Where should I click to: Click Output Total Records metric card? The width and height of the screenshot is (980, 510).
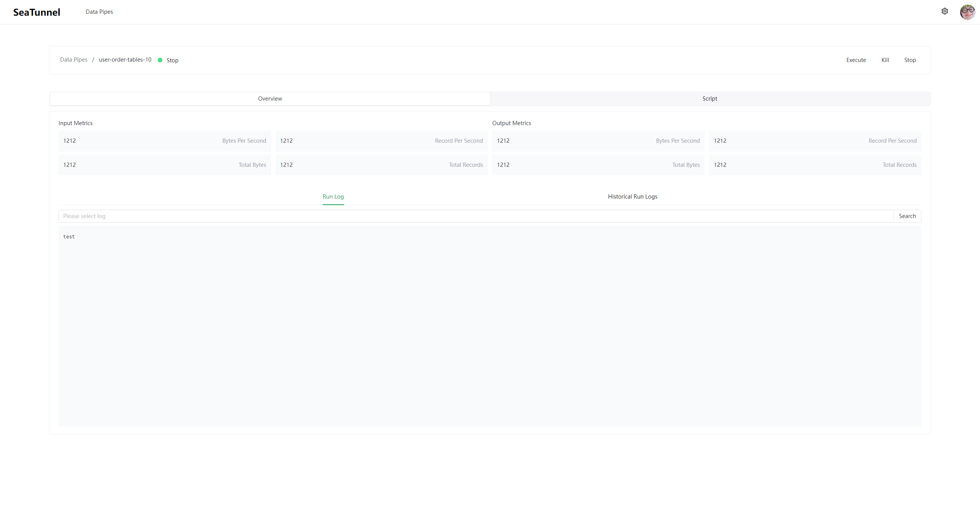(x=815, y=165)
